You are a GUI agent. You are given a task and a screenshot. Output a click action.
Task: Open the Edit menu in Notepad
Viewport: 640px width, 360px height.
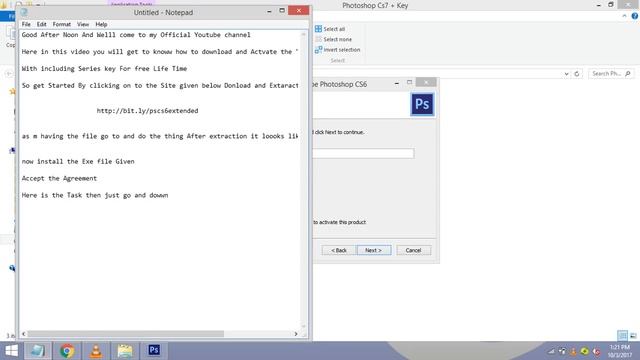click(42, 24)
